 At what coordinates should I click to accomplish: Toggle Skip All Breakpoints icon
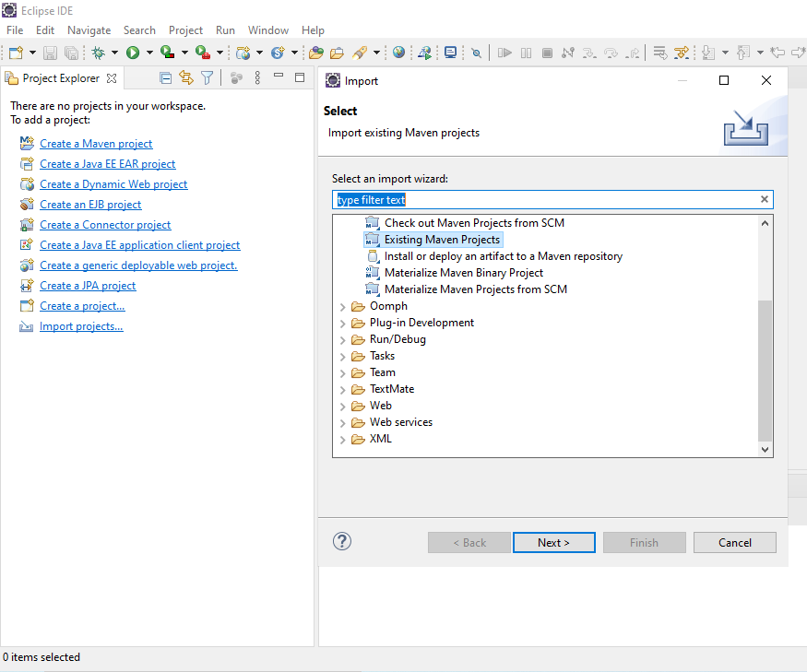(477, 53)
